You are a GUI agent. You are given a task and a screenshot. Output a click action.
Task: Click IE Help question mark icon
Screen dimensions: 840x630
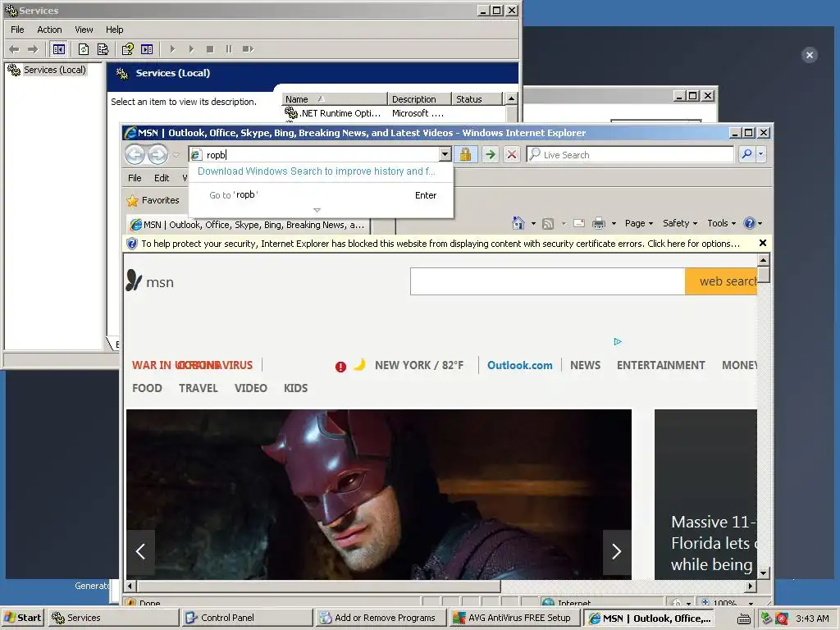click(750, 223)
